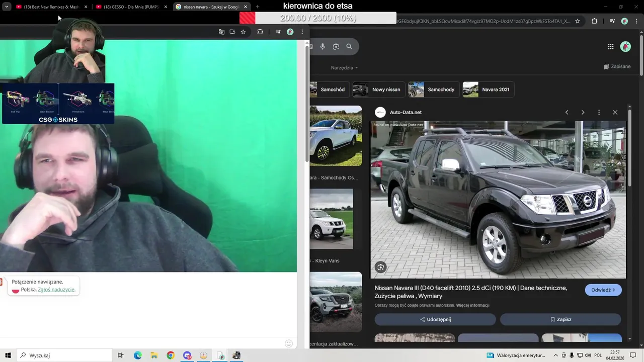Click Google results page scrollbar
Screen dimensions: 644x362
click(x=641, y=55)
